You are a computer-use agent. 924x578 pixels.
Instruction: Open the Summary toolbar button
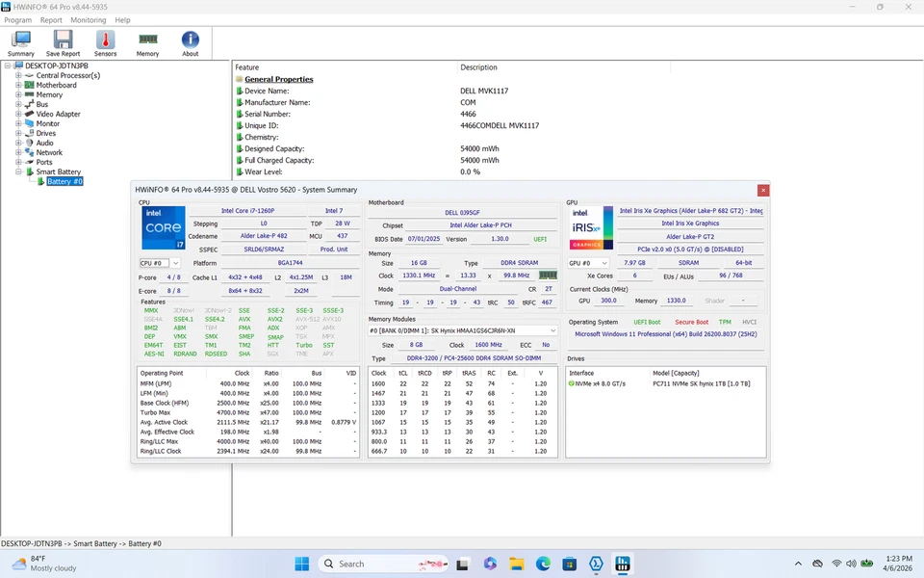20,43
